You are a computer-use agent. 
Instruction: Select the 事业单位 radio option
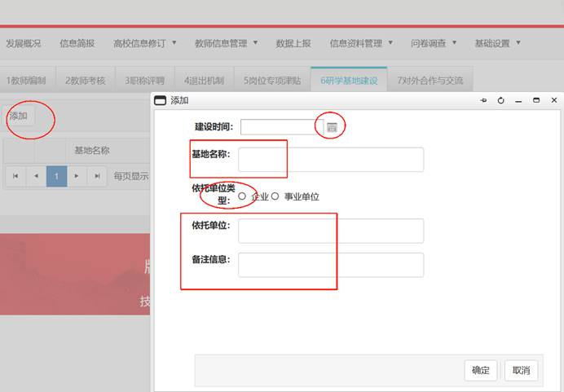click(275, 196)
